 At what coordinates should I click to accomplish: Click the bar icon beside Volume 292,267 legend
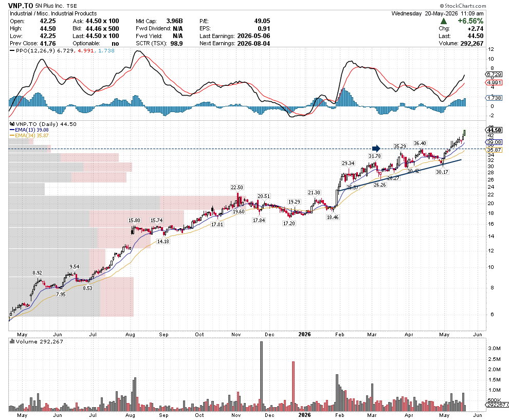point(12,341)
